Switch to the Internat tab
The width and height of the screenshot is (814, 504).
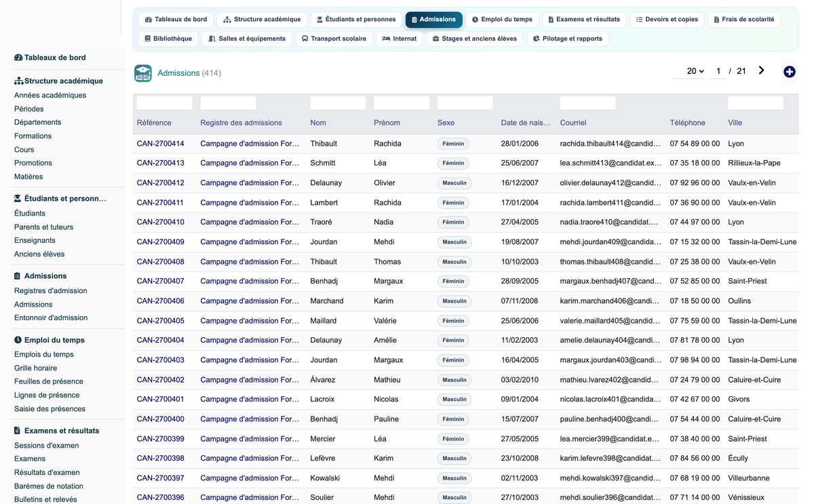(x=400, y=39)
